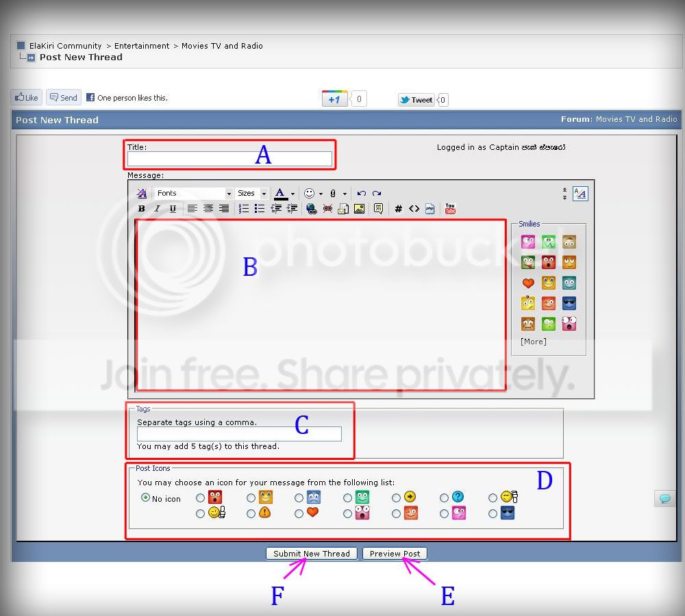
Task: Open the smilies dropdown arrow in toolbar
Action: pos(321,194)
